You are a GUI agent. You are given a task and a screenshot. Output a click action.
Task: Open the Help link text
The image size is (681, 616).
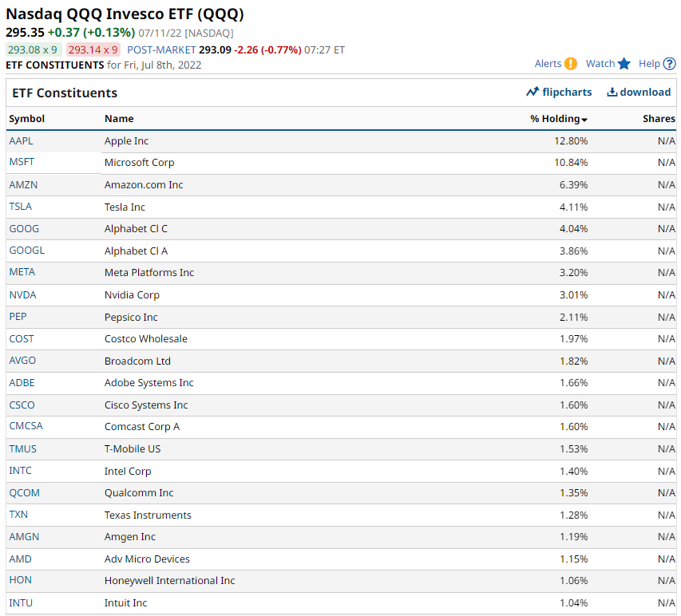(649, 64)
